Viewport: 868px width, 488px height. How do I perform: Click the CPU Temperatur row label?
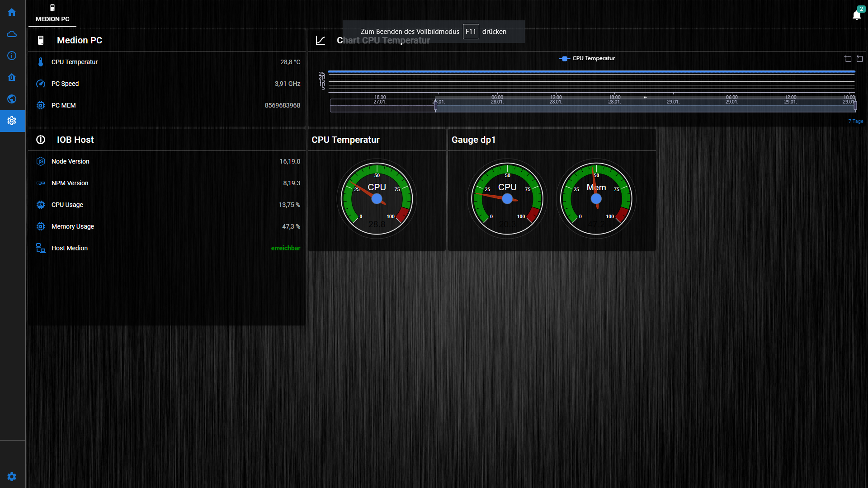pyautogui.click(x=75, y=62)
